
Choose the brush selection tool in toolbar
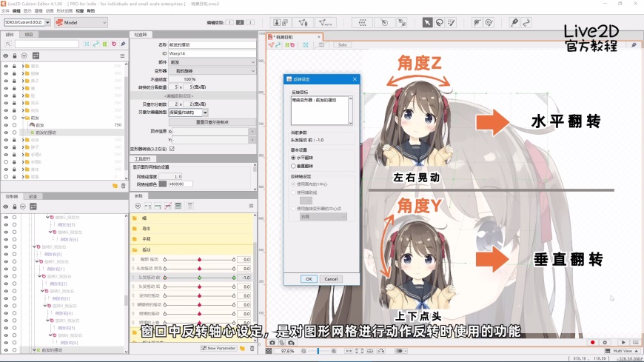452,23
